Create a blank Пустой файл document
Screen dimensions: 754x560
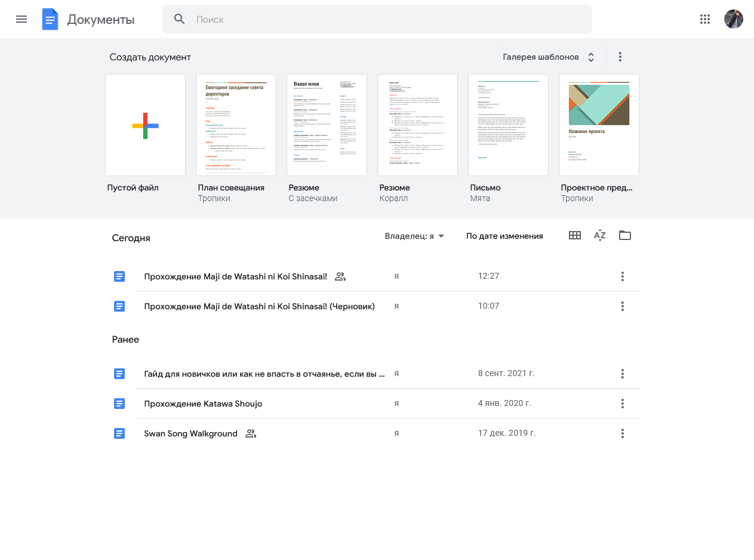pyautogui.click(x=145, y=125)
